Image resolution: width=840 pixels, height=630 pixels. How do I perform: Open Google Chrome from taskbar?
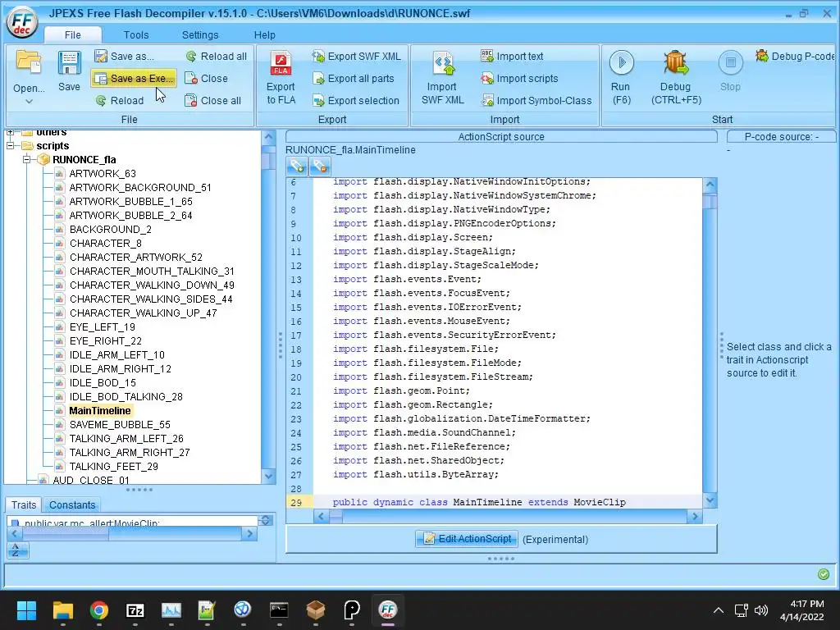click(x=99, y=610)
